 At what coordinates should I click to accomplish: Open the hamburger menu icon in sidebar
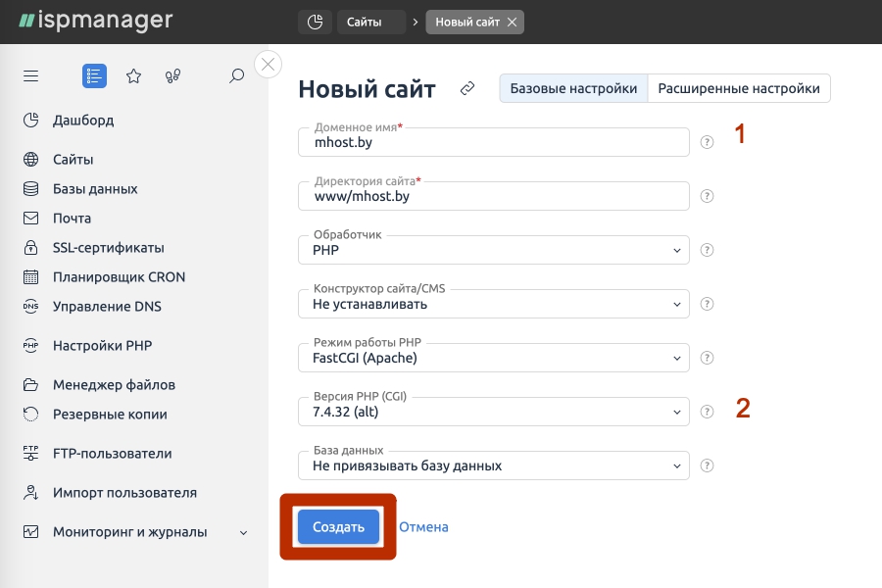31,75
